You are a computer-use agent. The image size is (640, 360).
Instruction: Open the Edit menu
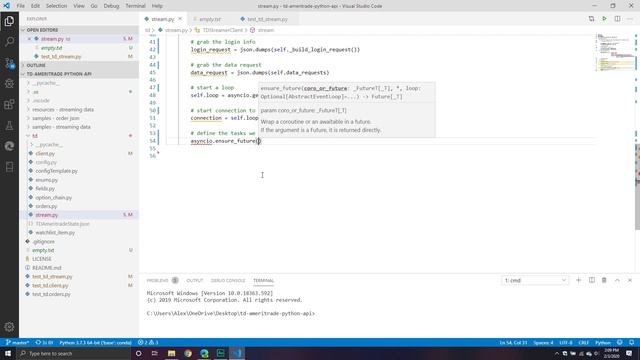coord(36,6)
